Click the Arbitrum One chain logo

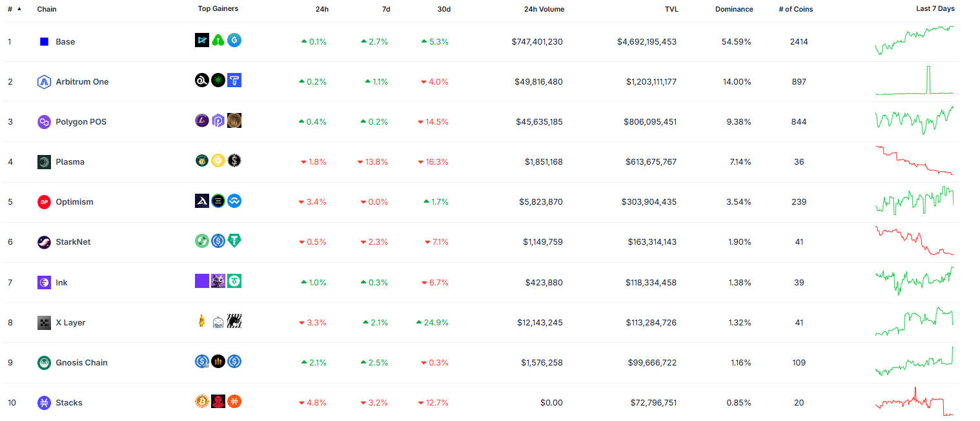coord(44,82)
